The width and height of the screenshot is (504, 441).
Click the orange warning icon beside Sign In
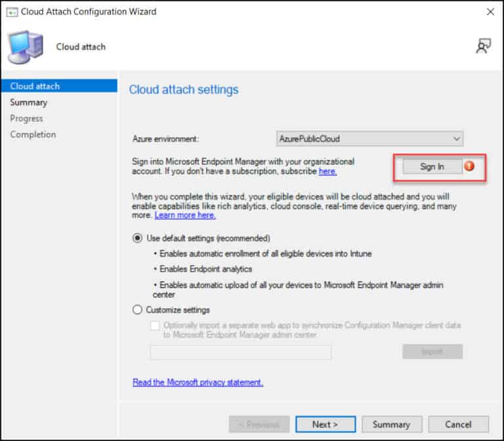pos(469,166)
